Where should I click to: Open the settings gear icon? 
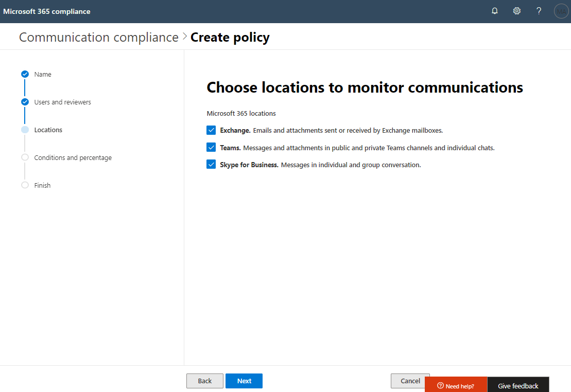pyautogui.click(x=516, y=11)
